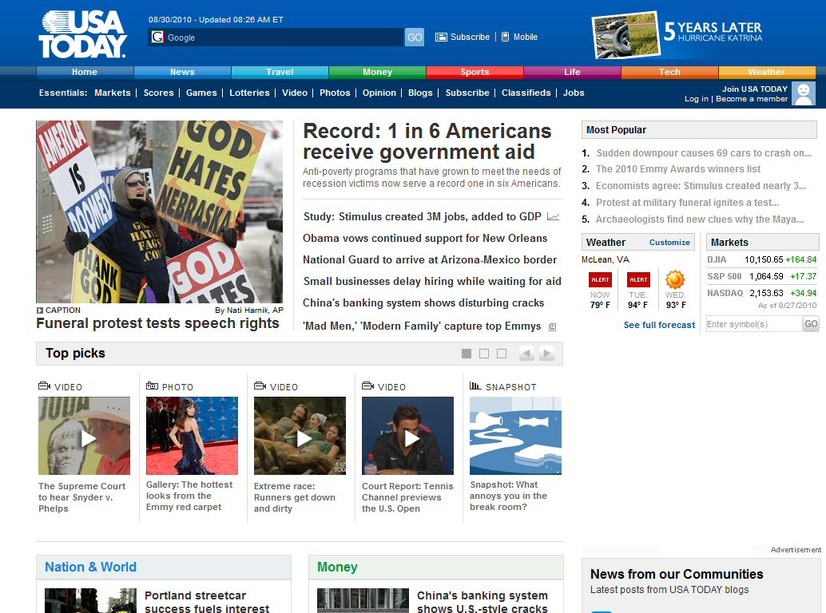This screenshot has width=826, height=613.
Task: Open the Life tab
Action: (x=572, y=72)
